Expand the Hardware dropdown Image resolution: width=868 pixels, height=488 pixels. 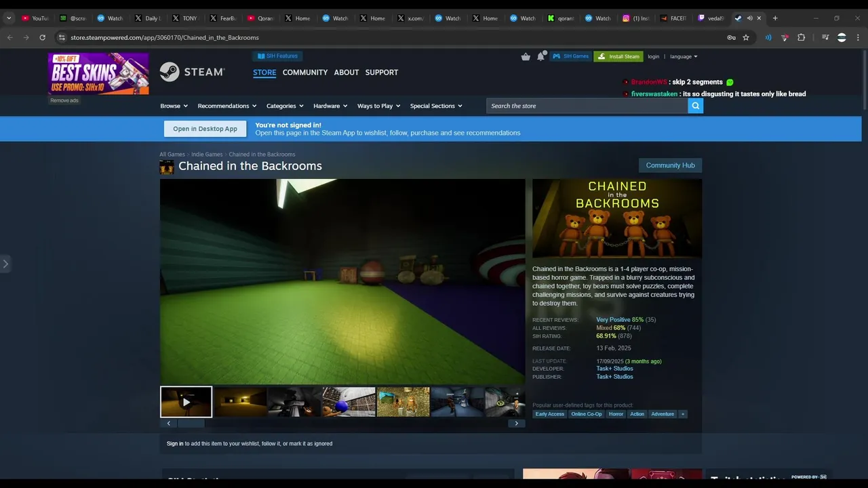click(x=330, y=106)
